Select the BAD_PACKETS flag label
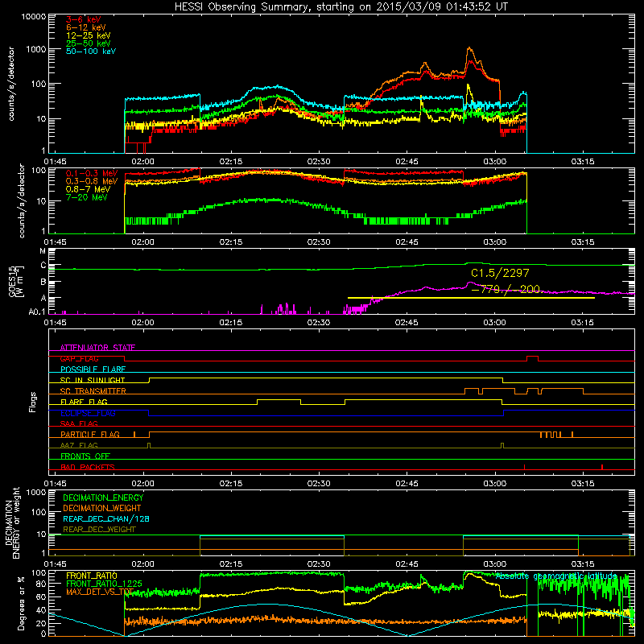 (88, 467)
